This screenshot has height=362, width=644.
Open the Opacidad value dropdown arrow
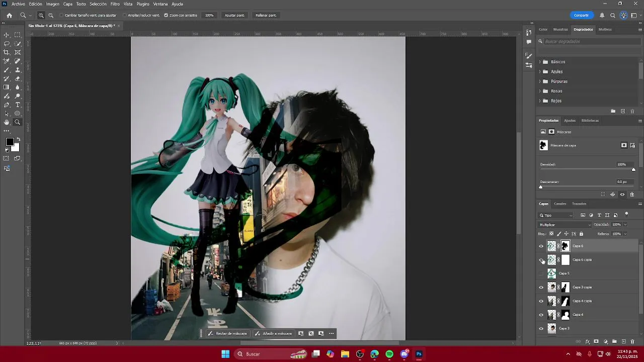tap(625, 225)
